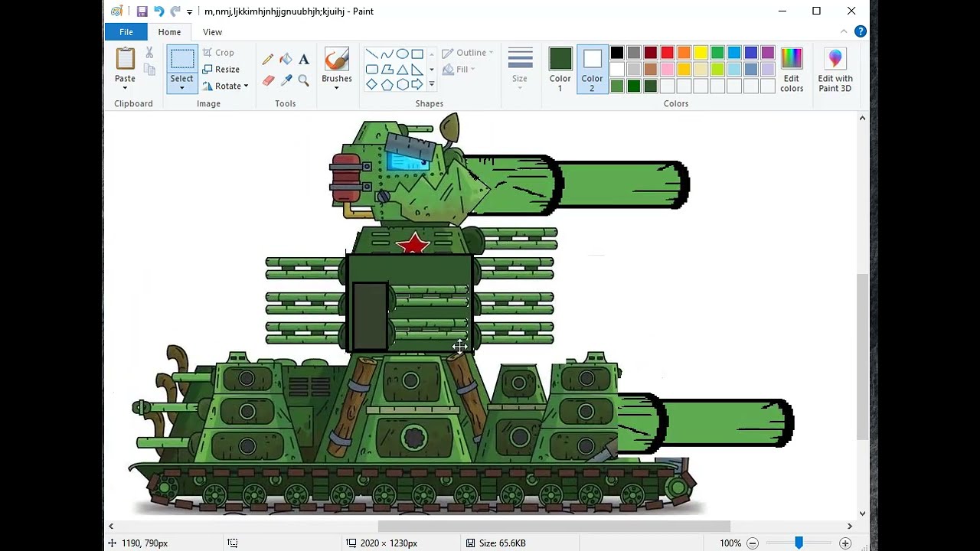The height and width of the screenshot is (551, 980).
Task: Pick the Polygon shape
Action: pyautogui.click(x=387, y=69)
